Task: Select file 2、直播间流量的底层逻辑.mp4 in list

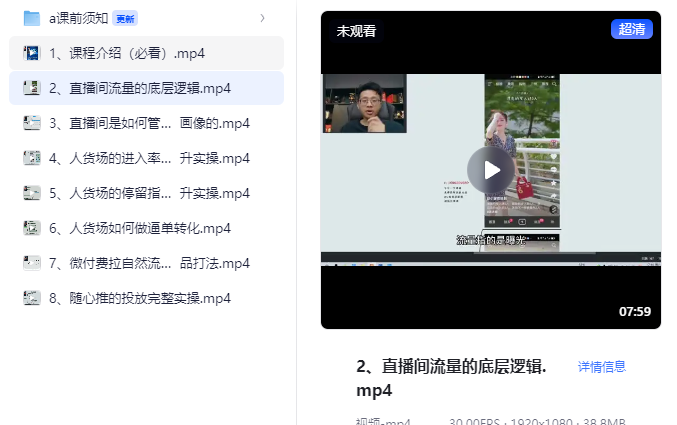Action: [146, 88]
